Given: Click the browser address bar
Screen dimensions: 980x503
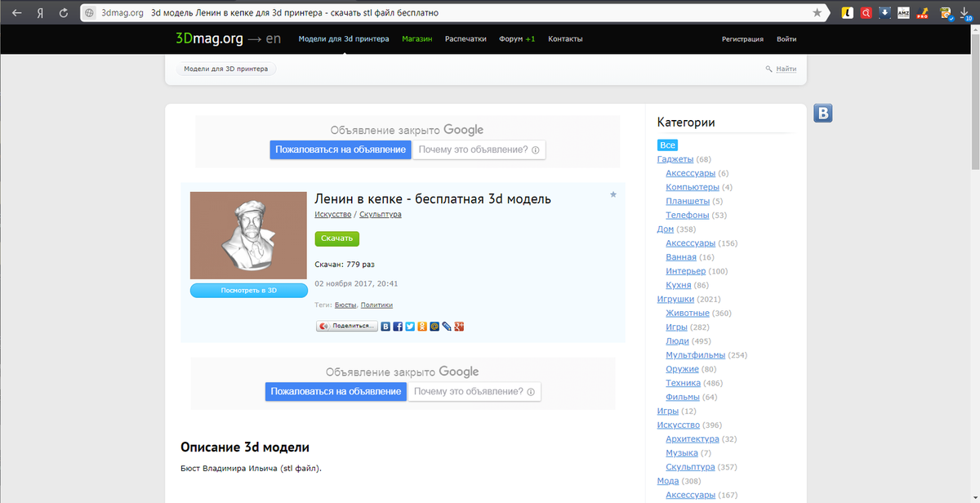Looking at the screenshot, I should click(453, 13).
